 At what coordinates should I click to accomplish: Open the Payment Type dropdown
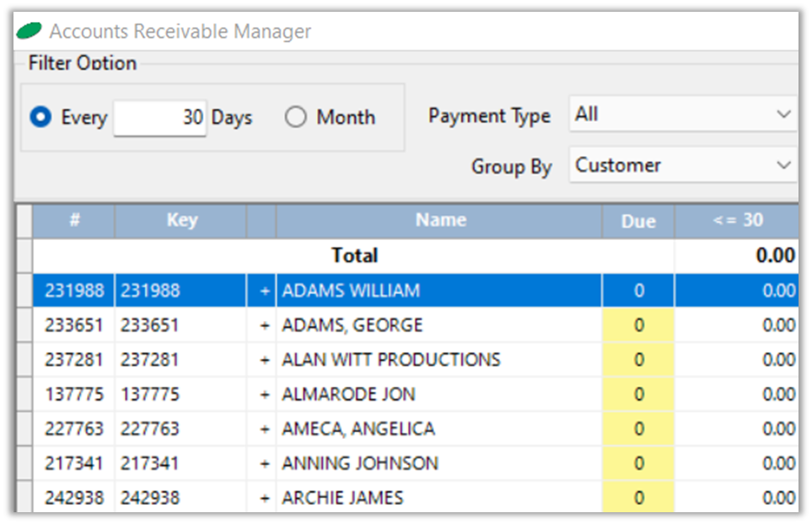[x=681, y=115]
